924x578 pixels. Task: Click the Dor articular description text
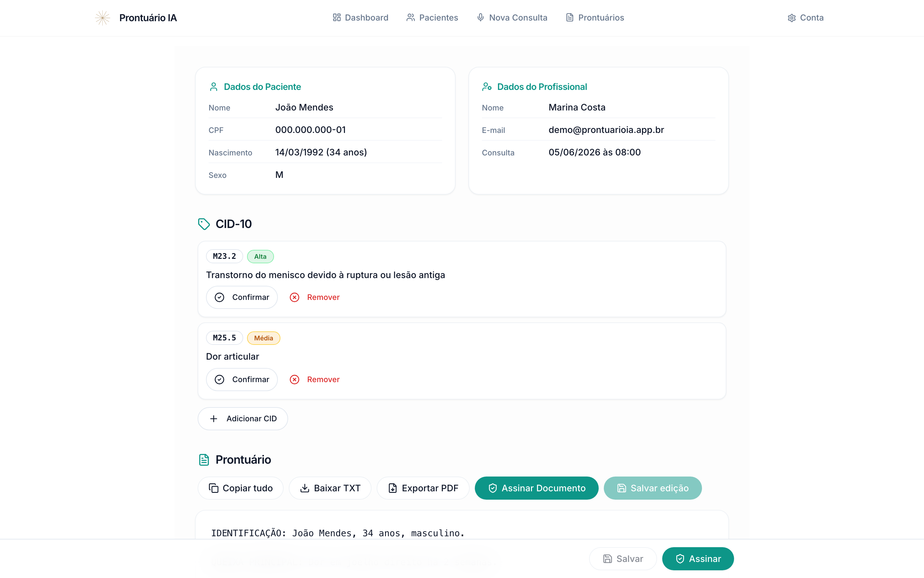tap(232, 357)
